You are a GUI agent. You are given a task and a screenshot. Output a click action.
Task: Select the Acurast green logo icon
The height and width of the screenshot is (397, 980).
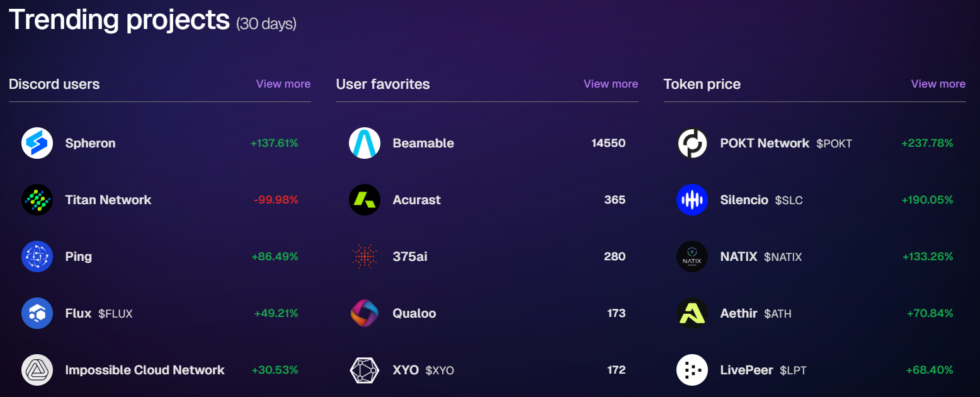(x=365, y=200)
